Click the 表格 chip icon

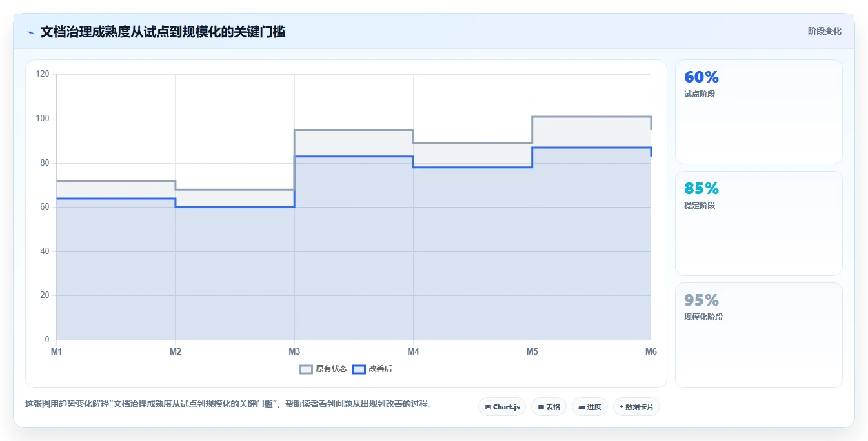coord(541,407)
